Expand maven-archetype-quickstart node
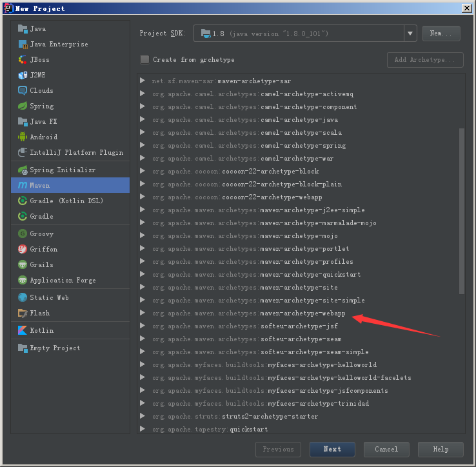The image size is (476, 467). tap(143, 274)
